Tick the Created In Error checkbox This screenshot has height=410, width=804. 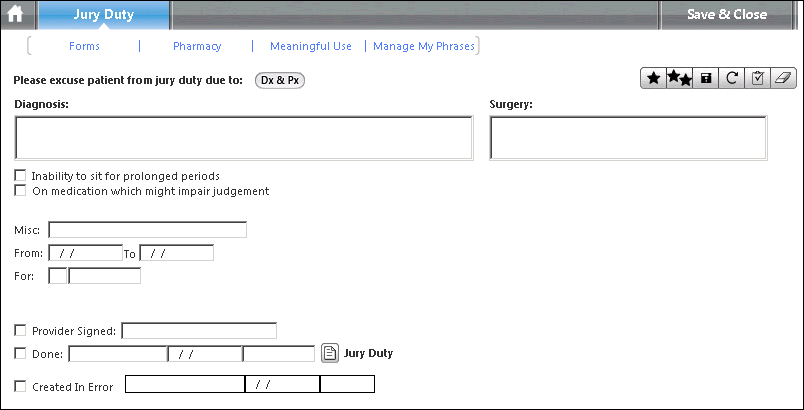(x=20, y=386)
